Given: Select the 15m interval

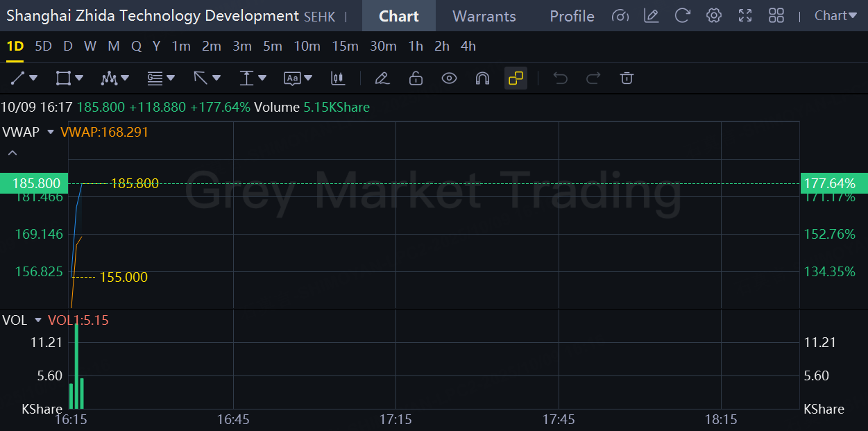Looking at the screenshot, I should click(345, 47).
